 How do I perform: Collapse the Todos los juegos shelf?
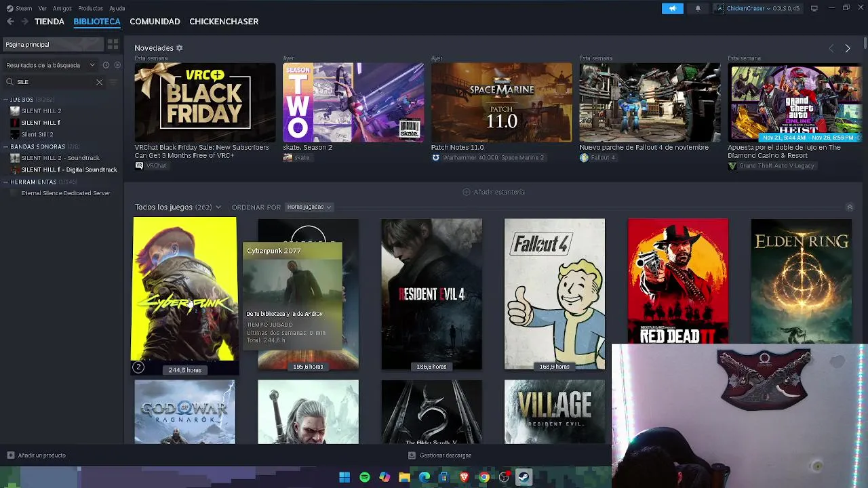pos(850,207)
